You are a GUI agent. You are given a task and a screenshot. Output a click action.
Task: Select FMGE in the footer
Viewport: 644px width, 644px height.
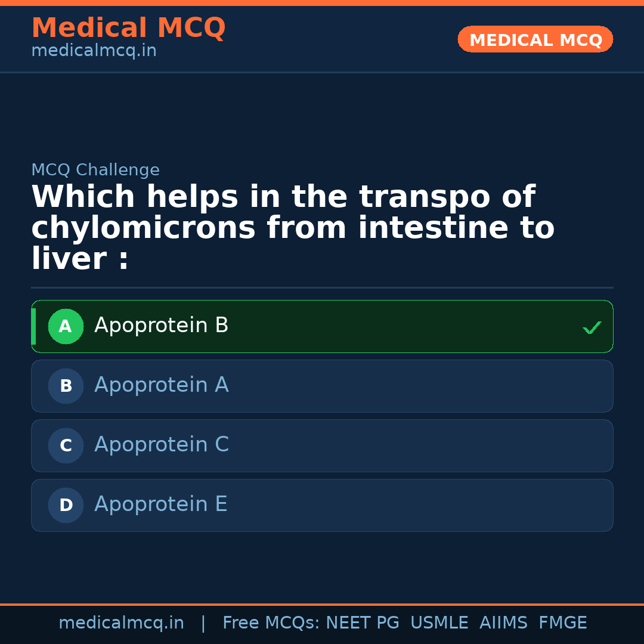point(562,623)
